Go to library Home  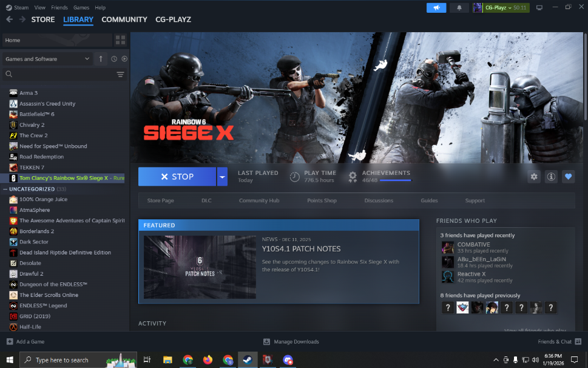pos(57,40)
